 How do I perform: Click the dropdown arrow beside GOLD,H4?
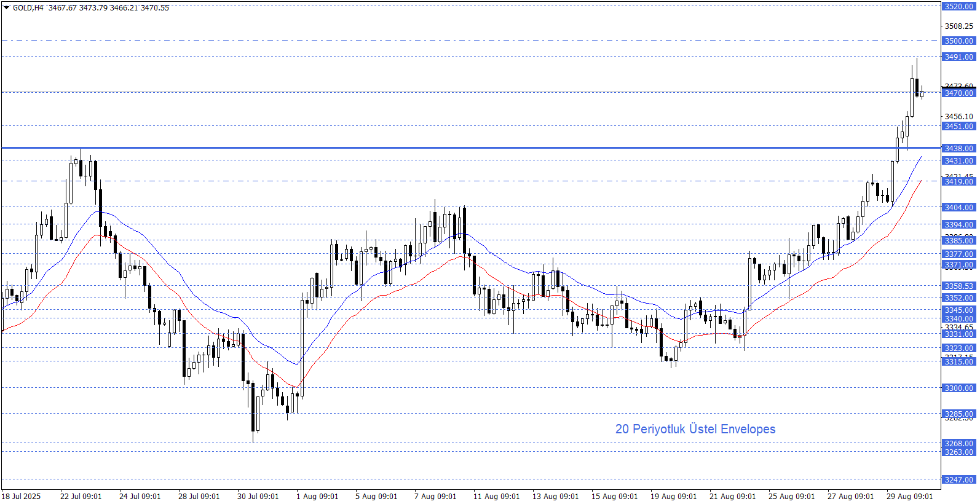coord(7,7)
